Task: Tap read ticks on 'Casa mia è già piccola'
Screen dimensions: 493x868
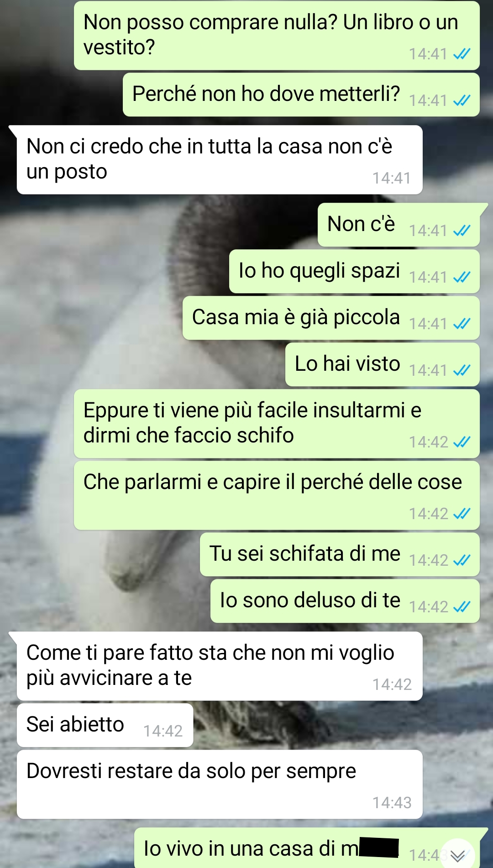Action: [x=462, y=324]
